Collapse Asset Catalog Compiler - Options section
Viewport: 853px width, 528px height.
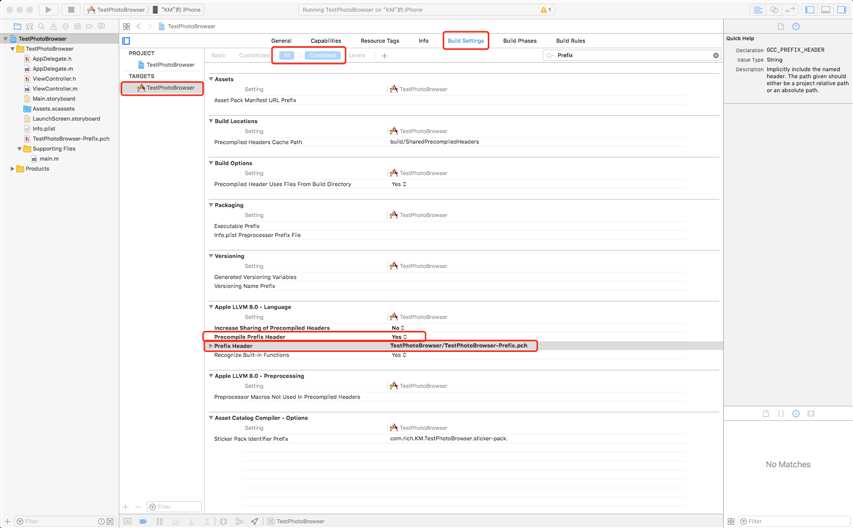coord(211,418)
